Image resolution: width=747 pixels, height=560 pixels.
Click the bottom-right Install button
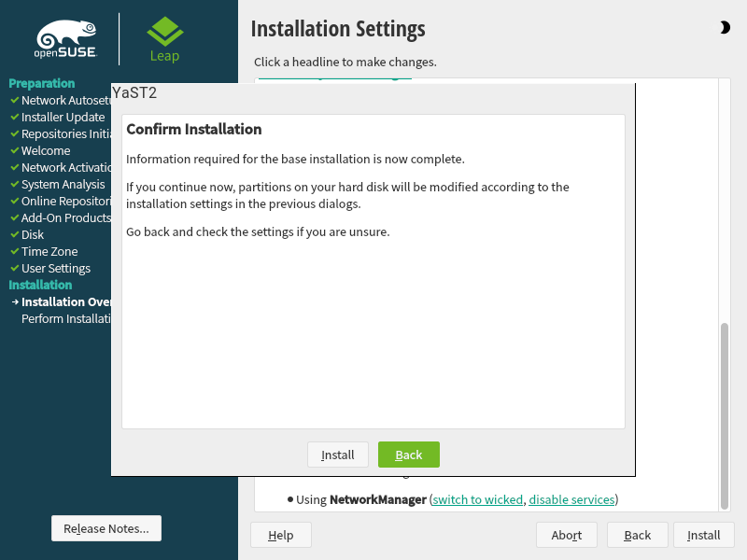[703, 535]
